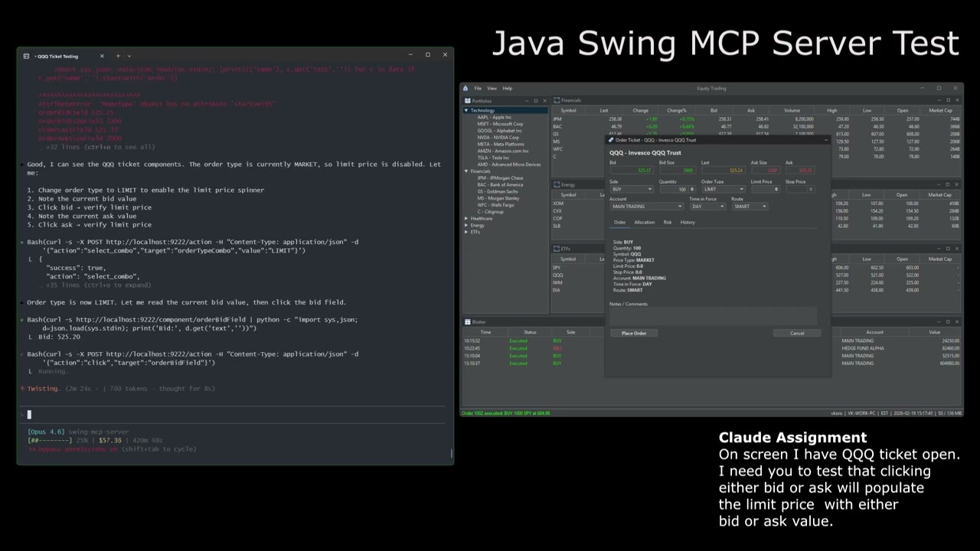980x551 pixels.
Task: Click the Cancel button in Order Ticket
Action: point(797,333)
